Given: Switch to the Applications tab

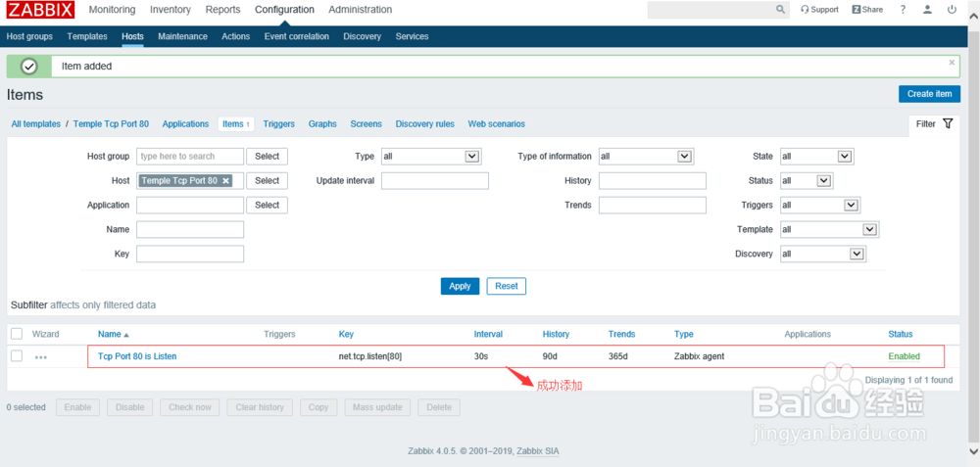Looking at the screenshot, I should (x=185, y=123).
